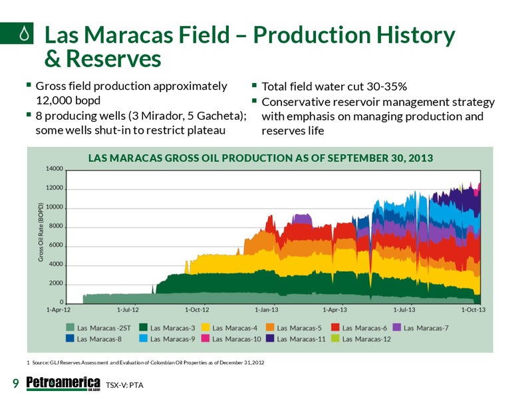Viewport: 532px width, 399px height.
Task: Click the '8 producing wells' bullet
Action: click(x=141, y=123)
